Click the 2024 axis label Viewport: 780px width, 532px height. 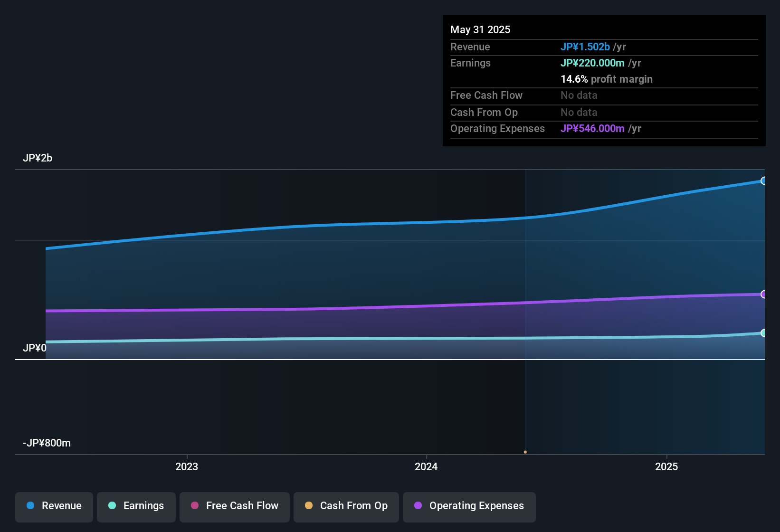pyautogui.click(x=426, y=466)
